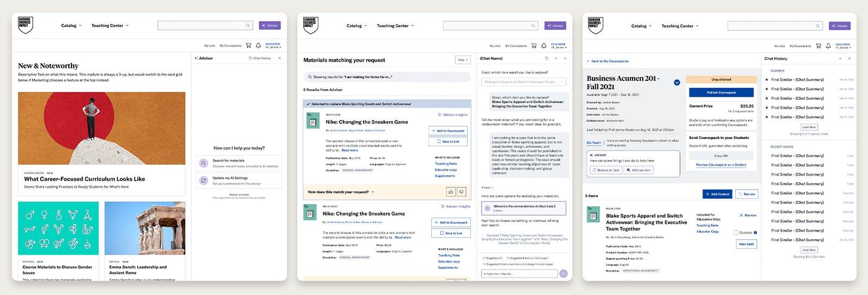Expand the # steps toggle in chat
The image size is (868, 295).
point(487,187)
